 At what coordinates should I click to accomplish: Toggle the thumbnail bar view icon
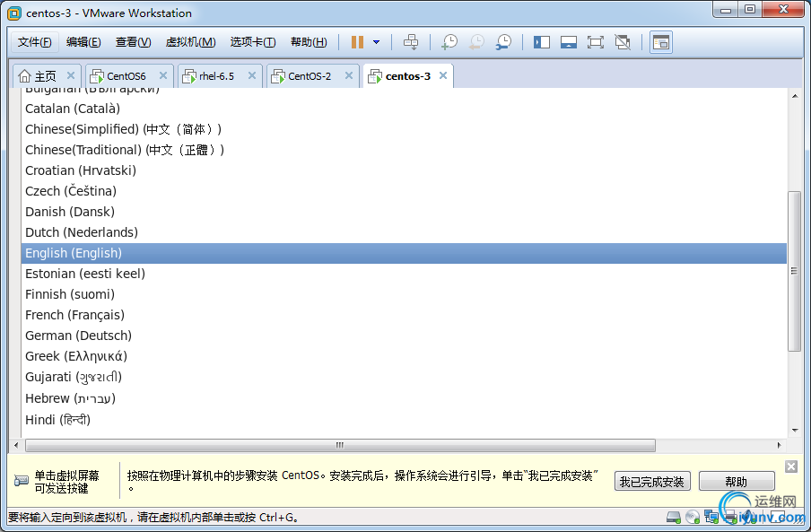pyautogui.click(x=569, y=42)
